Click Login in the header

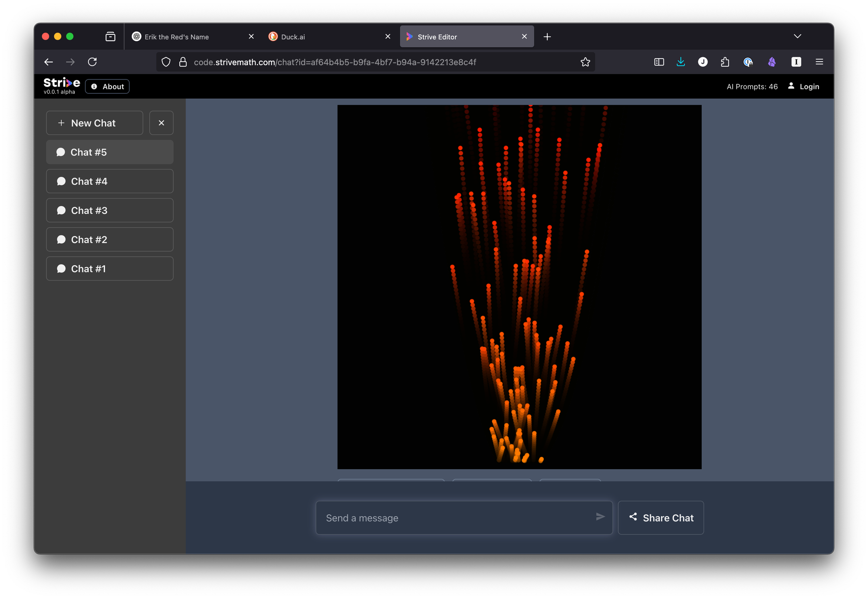click(x=804, y=86)
